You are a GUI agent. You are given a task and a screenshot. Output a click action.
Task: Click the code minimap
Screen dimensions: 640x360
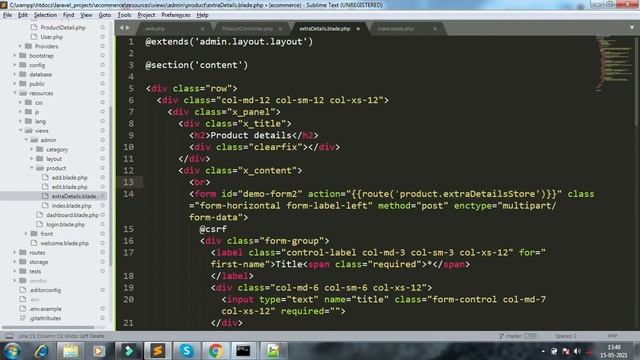click(x=615, y=63)
